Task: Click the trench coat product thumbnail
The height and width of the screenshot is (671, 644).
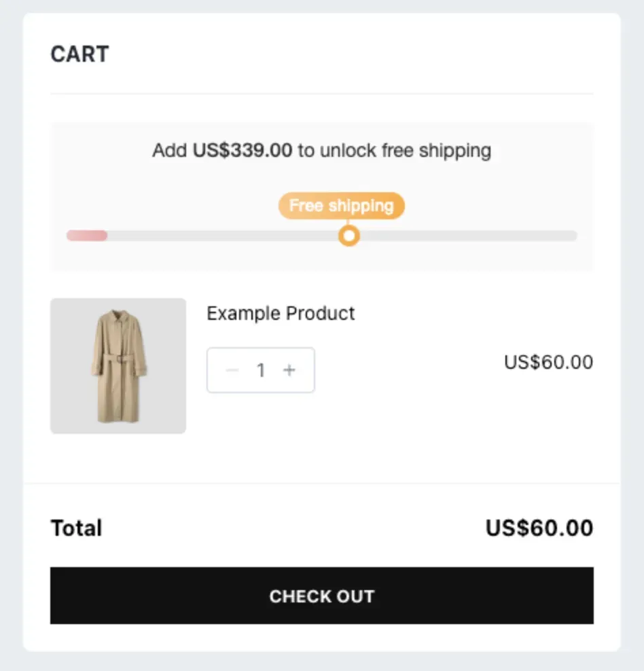Action: coord(118,365)
